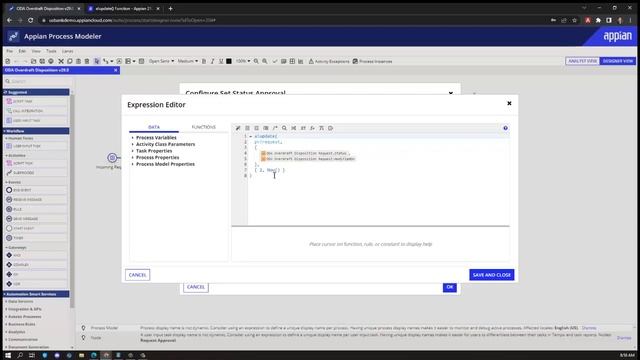Open the black font color swatch

tap(229, 61)
